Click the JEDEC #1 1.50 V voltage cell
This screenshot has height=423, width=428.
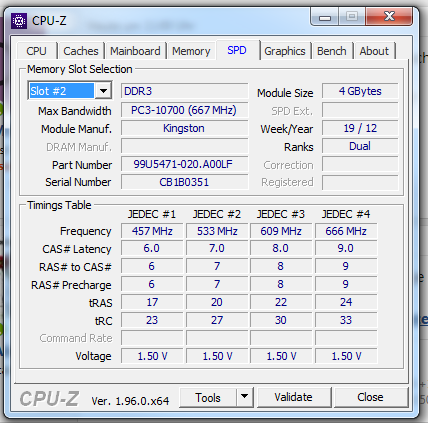[152, 356]
